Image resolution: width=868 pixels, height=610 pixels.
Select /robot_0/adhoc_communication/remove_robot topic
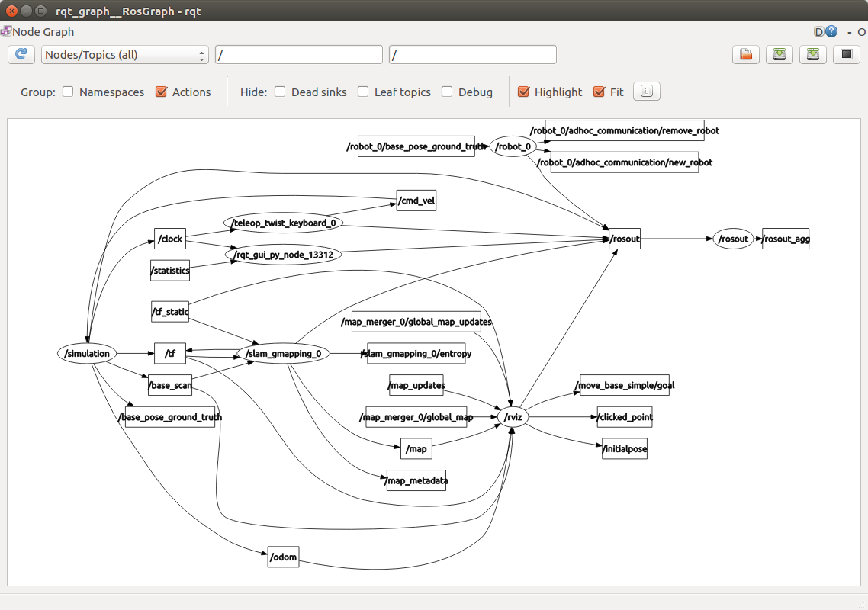click(625, 130)
